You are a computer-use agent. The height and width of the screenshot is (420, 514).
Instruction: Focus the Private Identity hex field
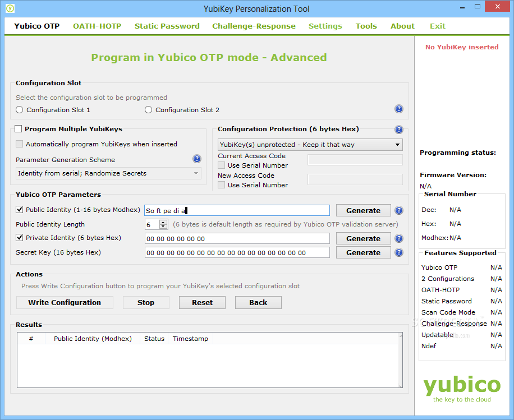coord(237,238)
